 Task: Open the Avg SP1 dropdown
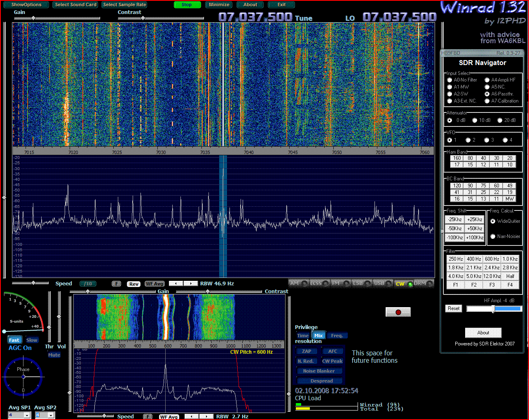(x=27, y=415)
